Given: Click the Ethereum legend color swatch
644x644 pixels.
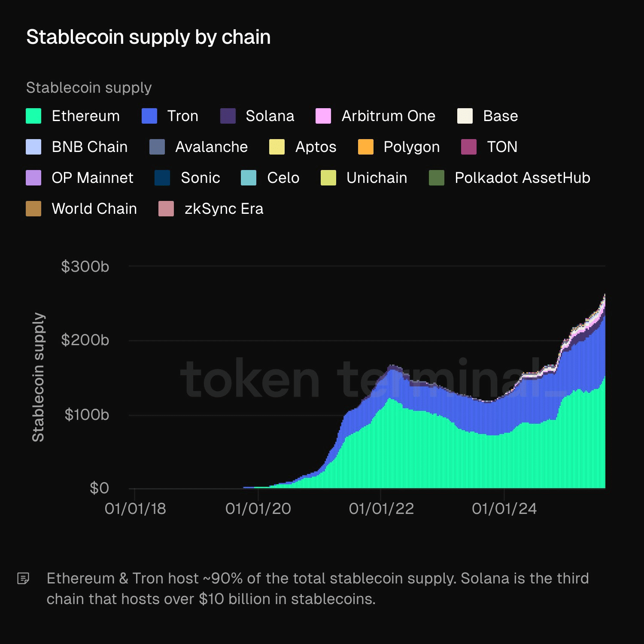Looking at the screenshot, I should click(x=33, y=116).
